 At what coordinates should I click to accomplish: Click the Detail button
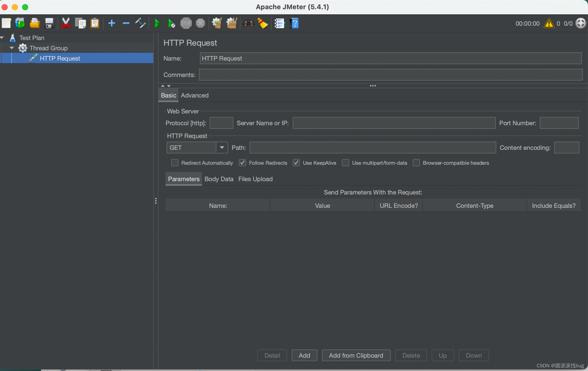point(272,355)
